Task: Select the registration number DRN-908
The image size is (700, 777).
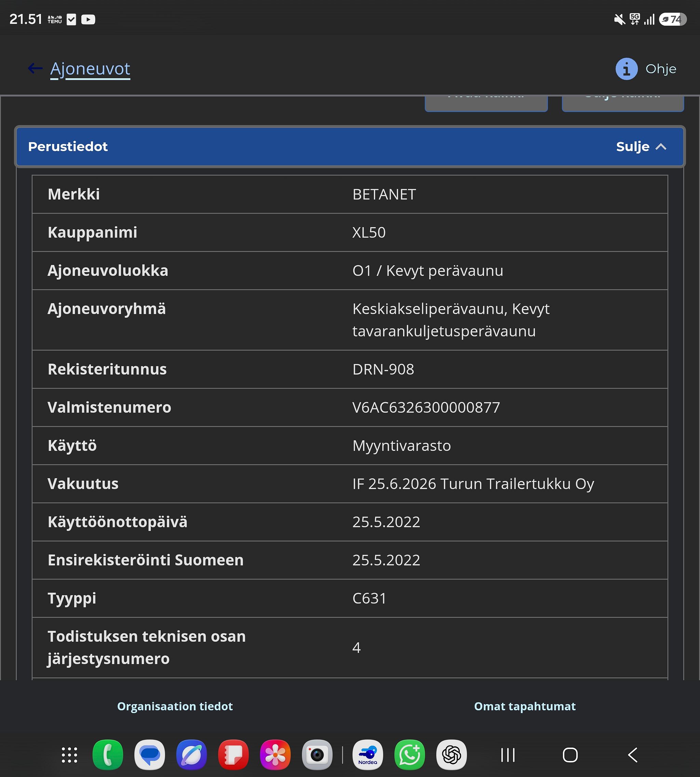Action: coord(383,369)
